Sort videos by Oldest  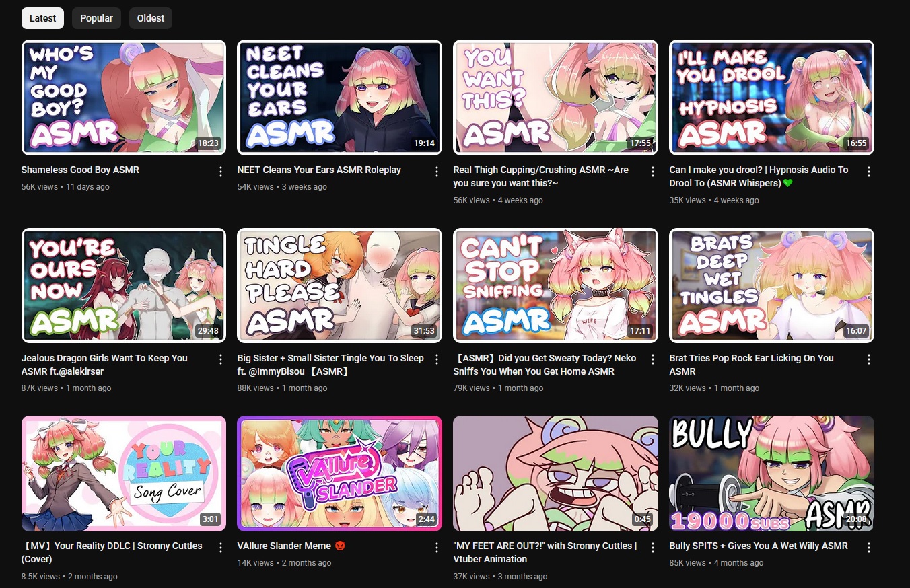point(151,18)
